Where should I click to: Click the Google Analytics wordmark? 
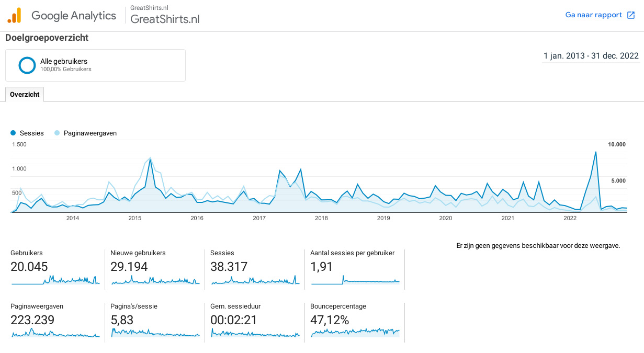[x=74, y=16]
